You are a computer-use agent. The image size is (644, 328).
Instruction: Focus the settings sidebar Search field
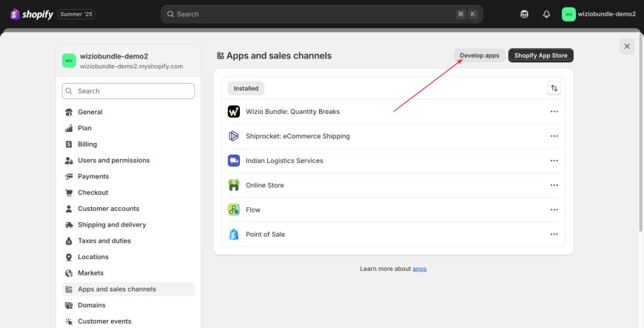128,91
